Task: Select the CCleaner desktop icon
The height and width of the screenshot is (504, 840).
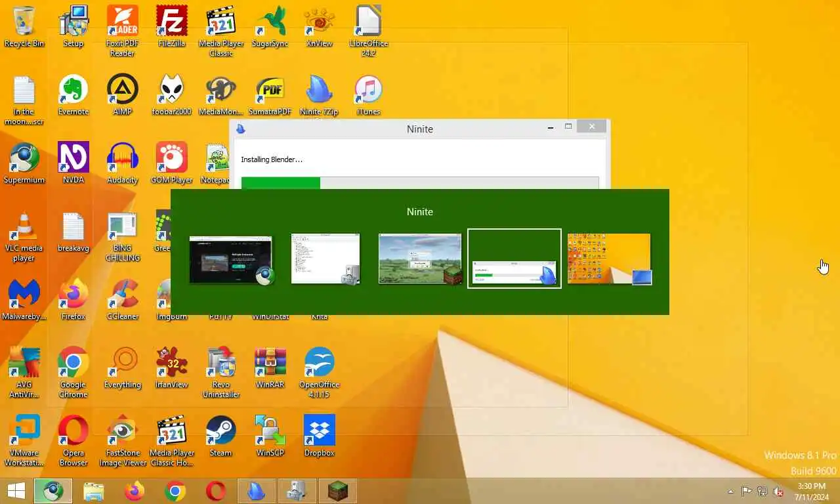Action: tap(123, 299)
